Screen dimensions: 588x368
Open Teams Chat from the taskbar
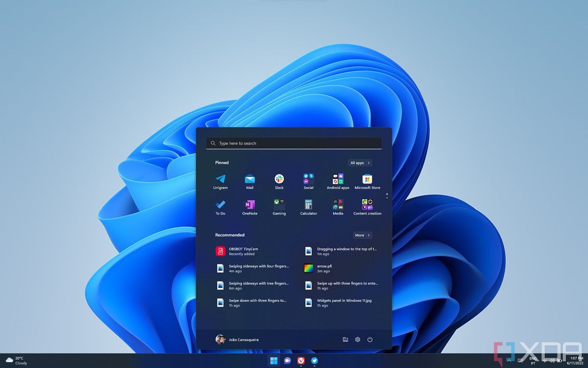coord(288,361)
